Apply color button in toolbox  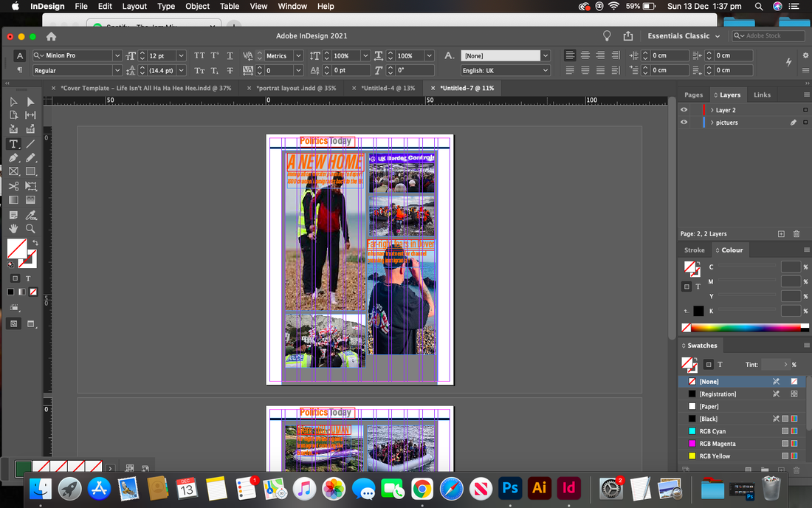(x=11, y=292)
